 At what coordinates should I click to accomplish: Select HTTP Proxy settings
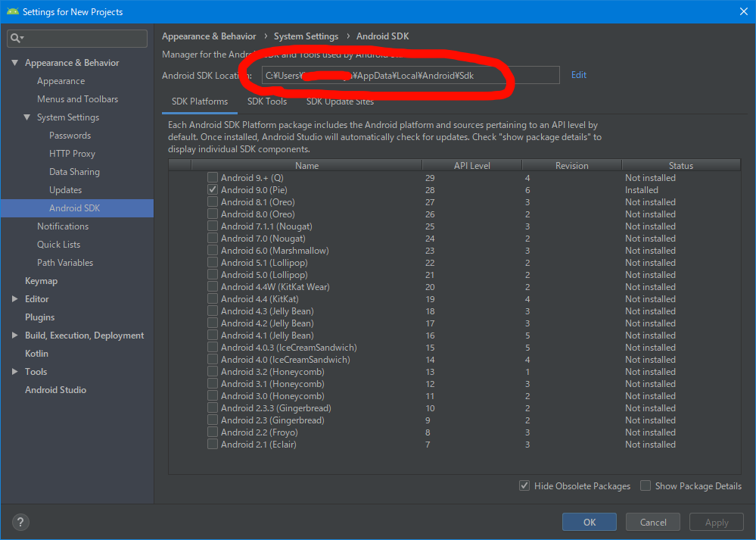(73, 154)
